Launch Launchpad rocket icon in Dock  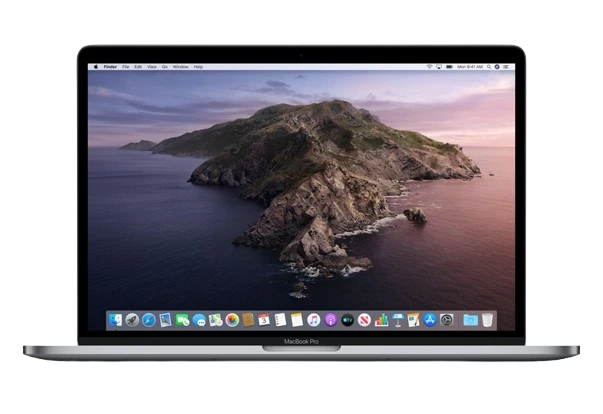(x=132, y=320)
